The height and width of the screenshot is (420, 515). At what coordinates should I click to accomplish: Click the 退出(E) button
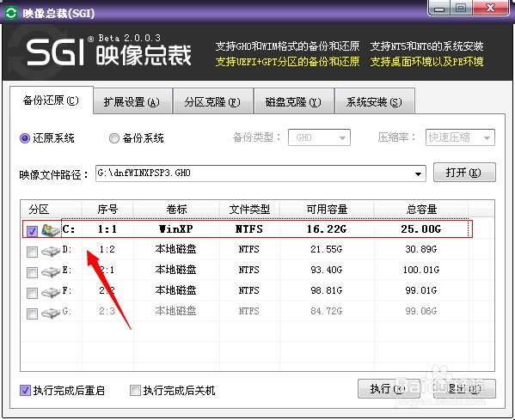pyautogui.click(x=464, y=389)
